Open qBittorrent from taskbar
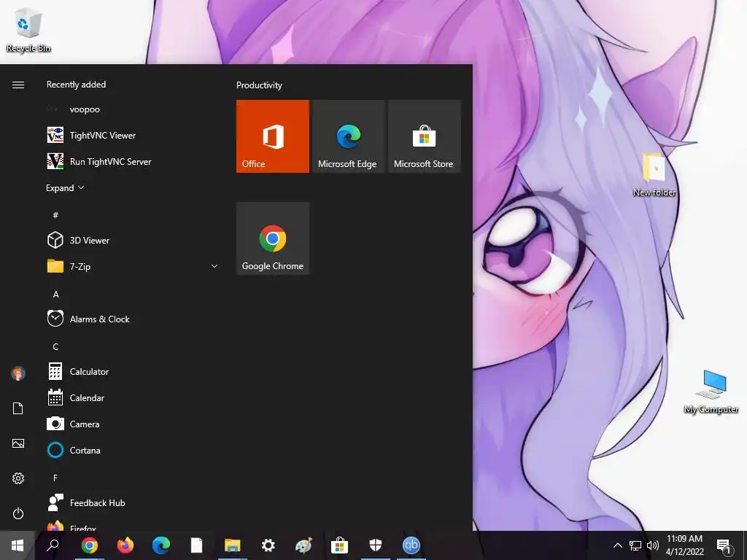This screenshot has width=747, height=560. coord(411,545)
